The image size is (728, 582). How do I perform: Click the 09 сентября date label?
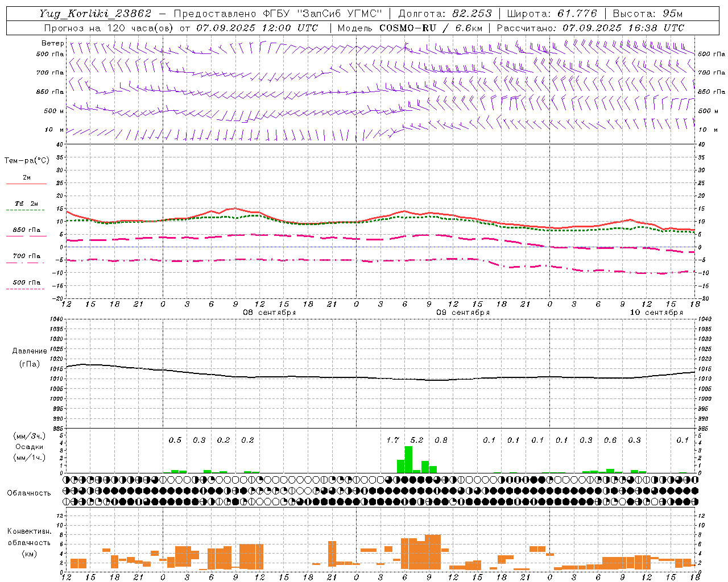(463, 313)
